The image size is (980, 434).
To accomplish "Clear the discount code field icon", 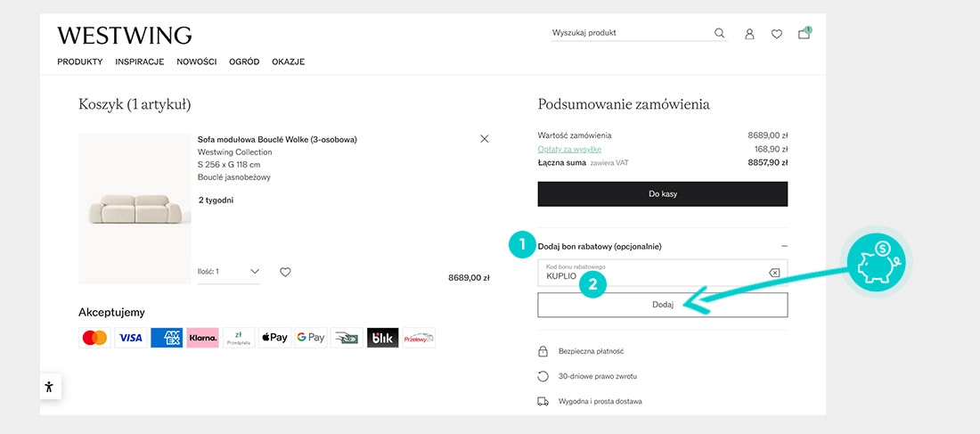I will tap(774, 273).
